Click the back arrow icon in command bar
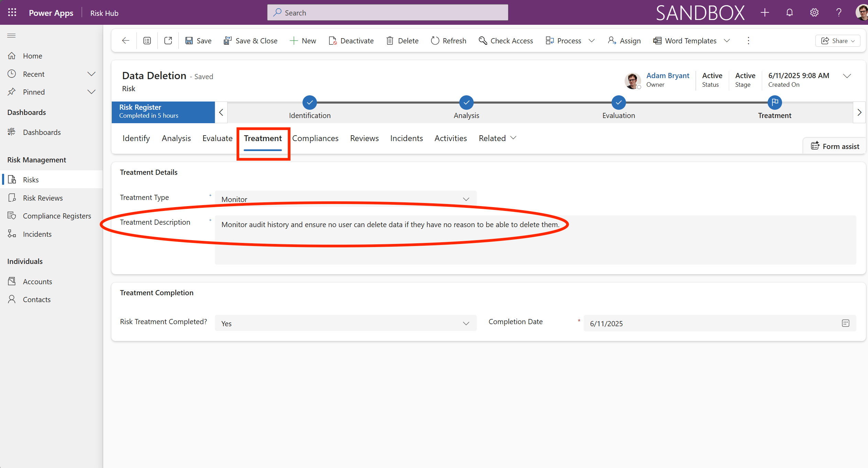 point(125,41)
